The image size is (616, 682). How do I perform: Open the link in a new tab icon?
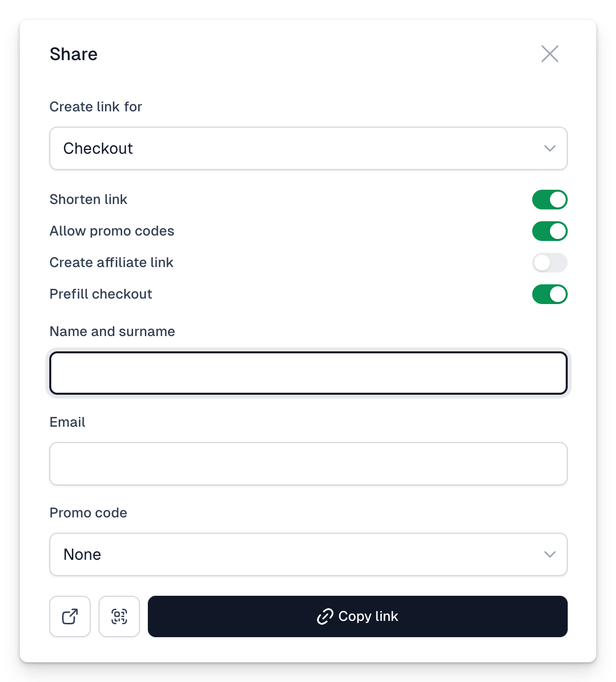(x=70, y=616)
